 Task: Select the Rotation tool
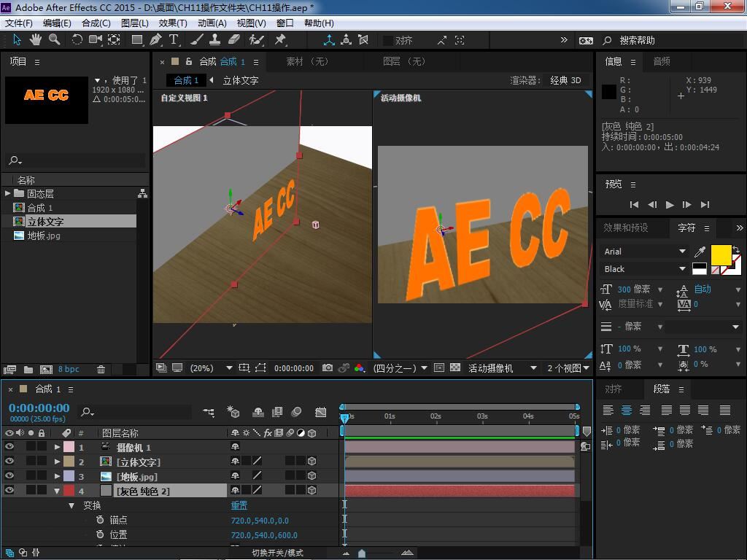77,40
